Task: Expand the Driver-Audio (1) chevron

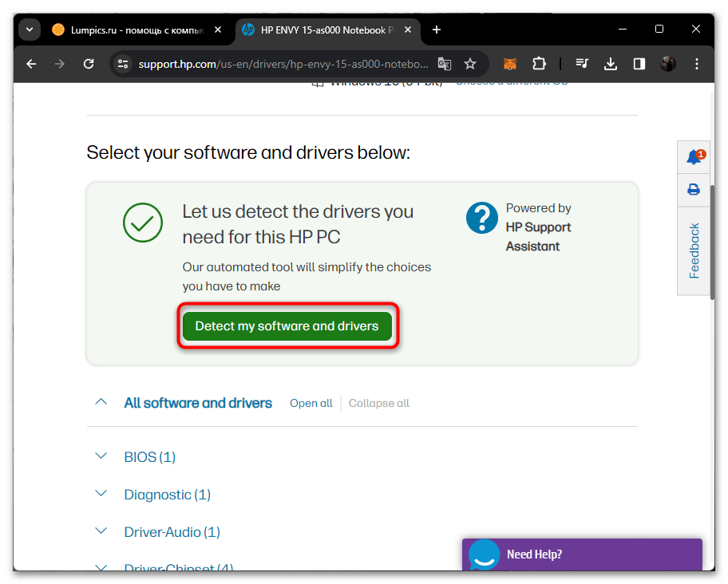Action: [x=101, y=531]
